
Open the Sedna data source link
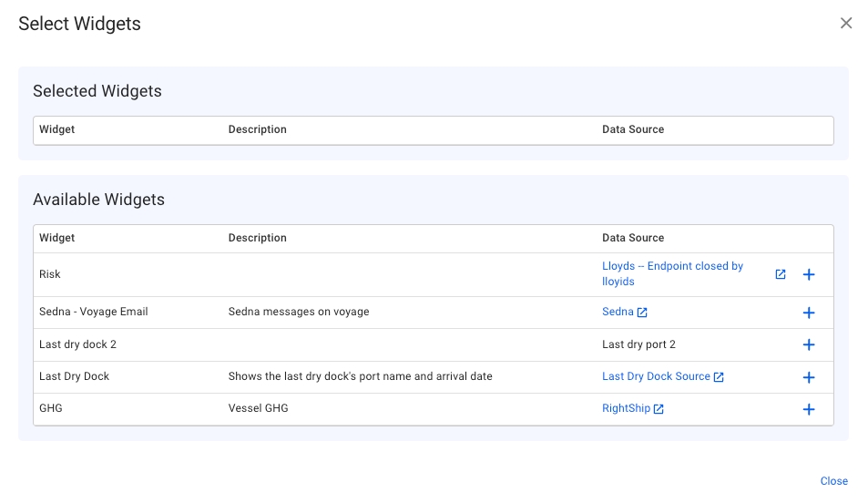click(618, 312)
